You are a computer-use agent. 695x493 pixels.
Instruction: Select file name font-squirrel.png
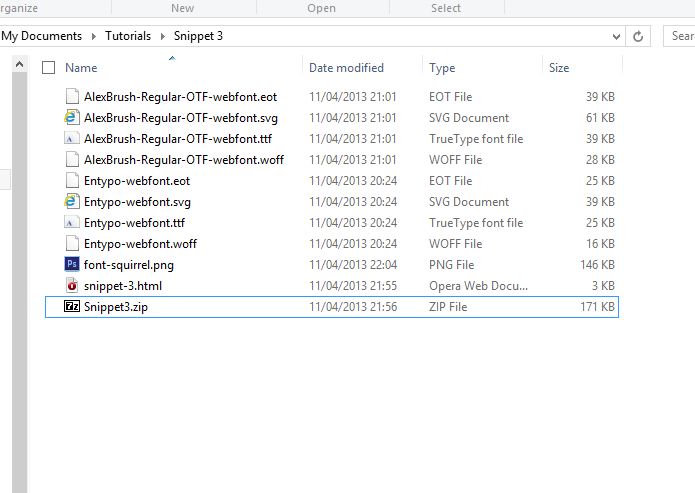click(129, 265)
